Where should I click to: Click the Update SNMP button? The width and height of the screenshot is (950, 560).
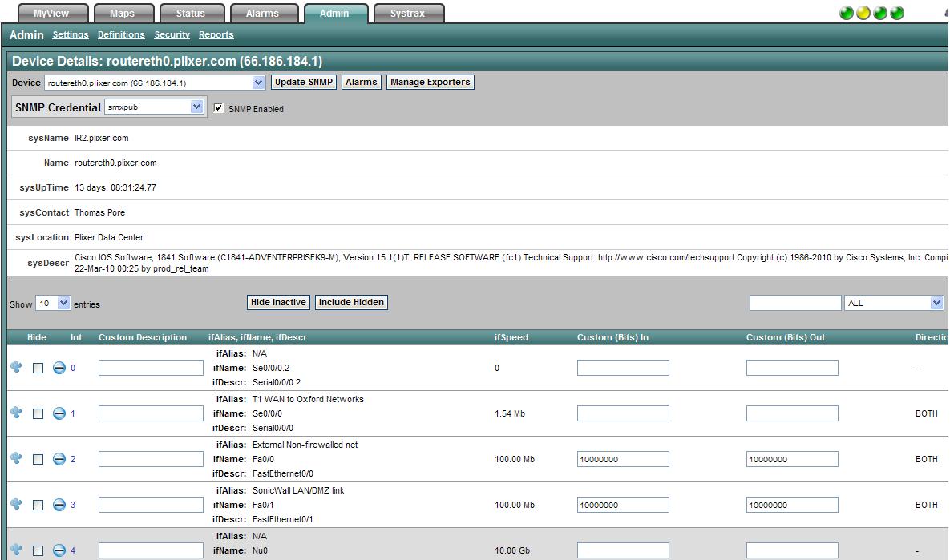(304, 82)
